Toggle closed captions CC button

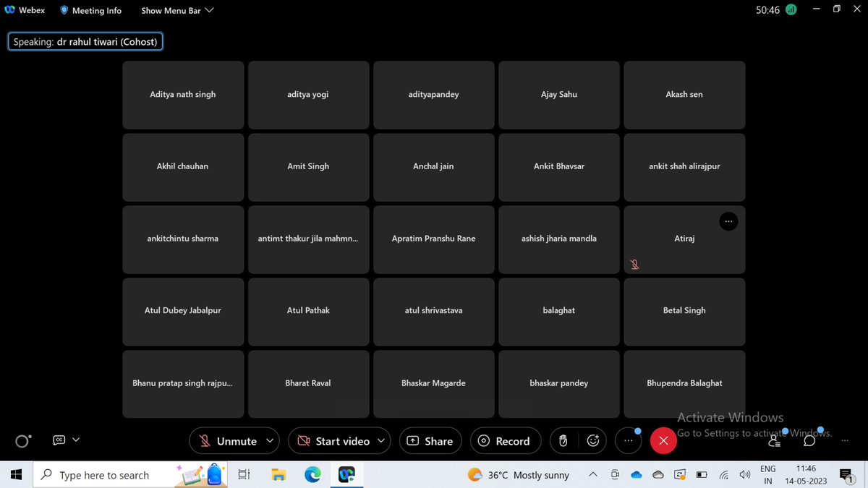(x=59, y=440)
